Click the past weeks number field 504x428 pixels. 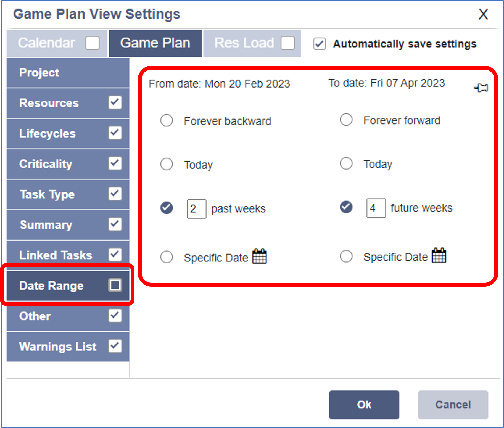(196, 209)
